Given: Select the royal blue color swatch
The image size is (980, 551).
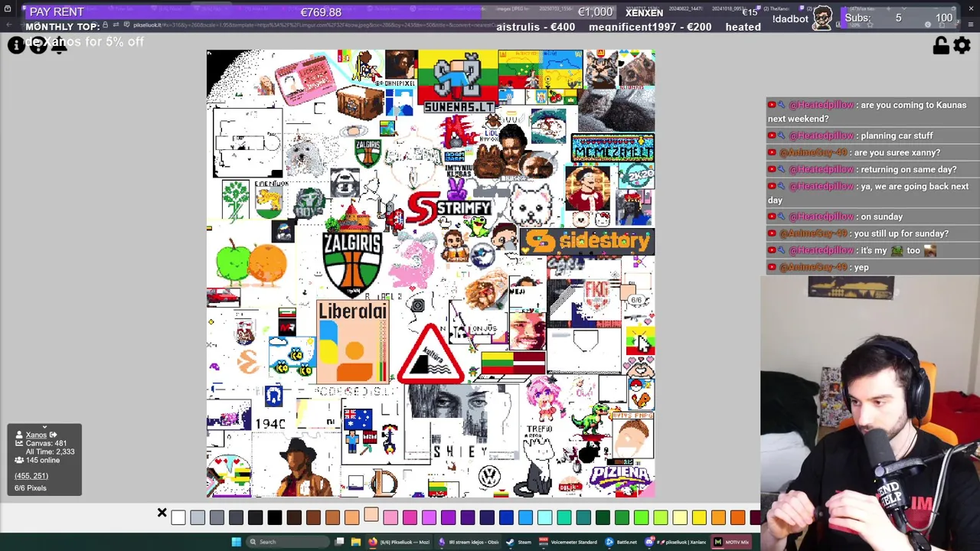Looking at the screenshot, I should (x=506, y=517).
